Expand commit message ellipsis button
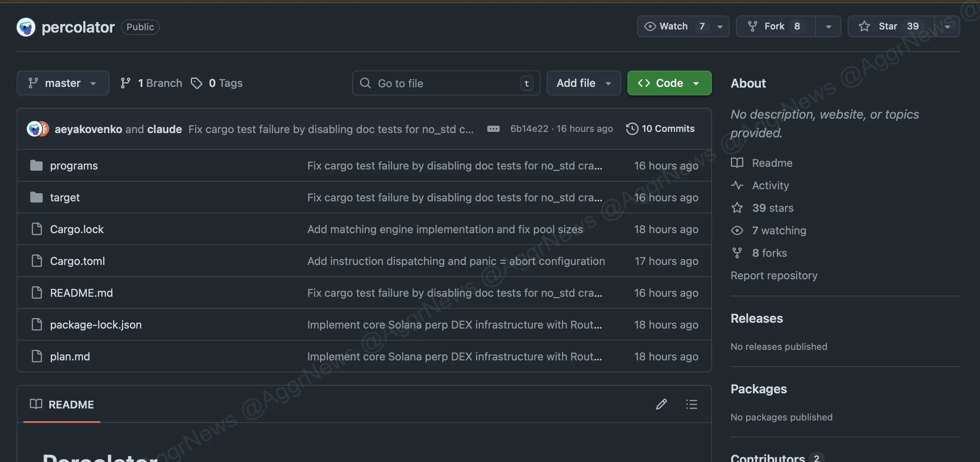 [493, 129]
